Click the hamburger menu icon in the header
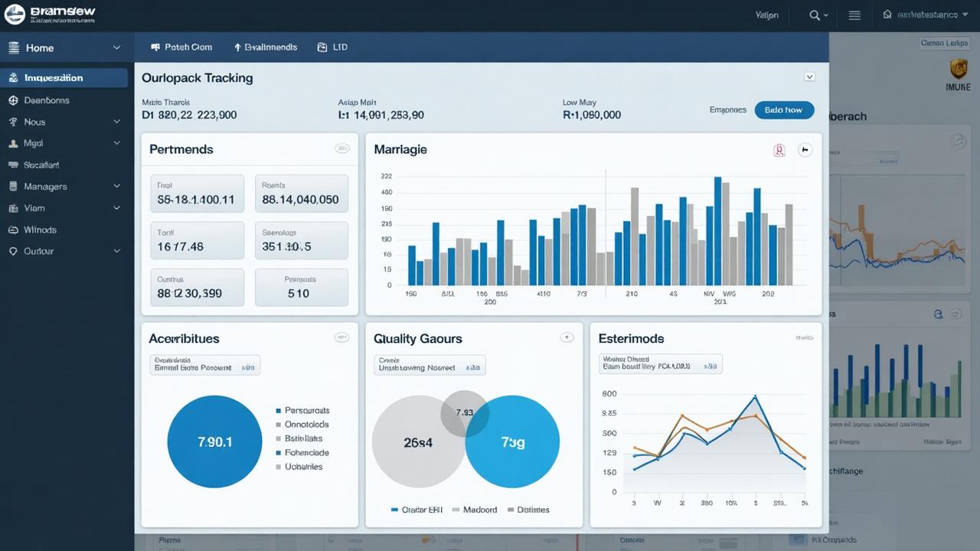 point(854,15)
